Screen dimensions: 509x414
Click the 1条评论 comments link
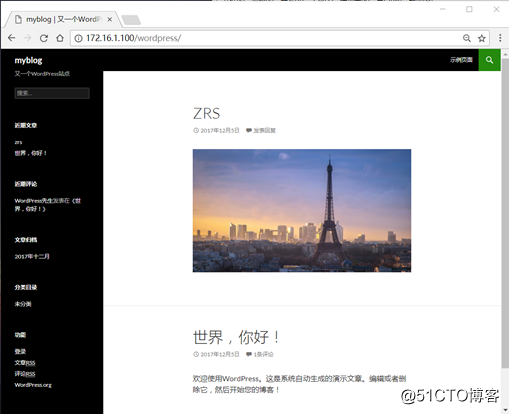263,354
